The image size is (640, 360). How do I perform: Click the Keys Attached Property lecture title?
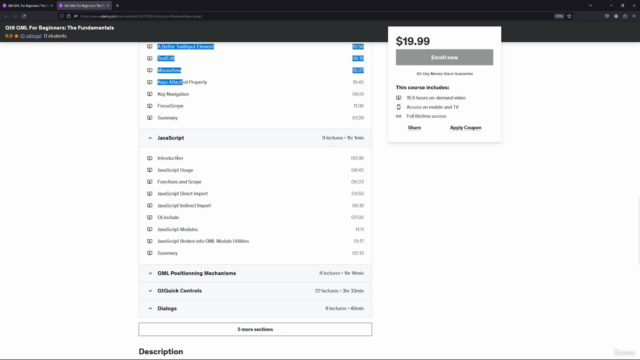[182, 82]
